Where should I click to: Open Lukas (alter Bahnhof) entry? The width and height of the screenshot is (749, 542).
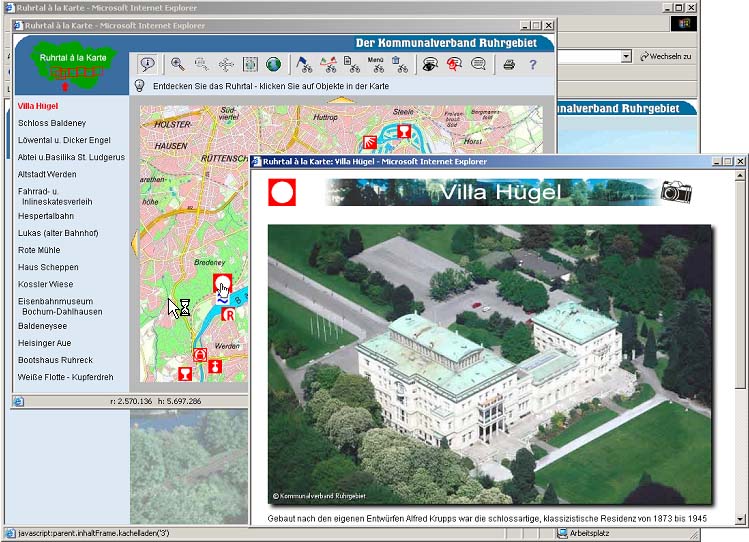(x=58, y=233)
